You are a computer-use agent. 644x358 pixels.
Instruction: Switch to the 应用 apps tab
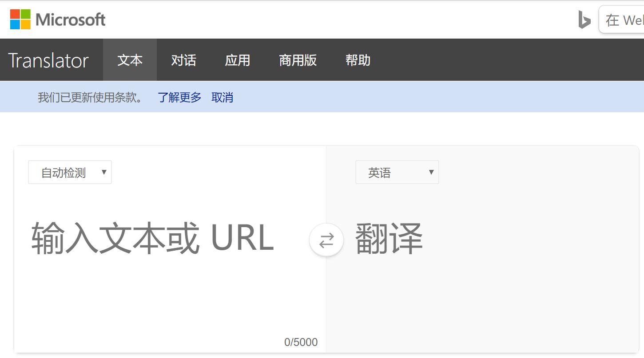pyautogui.click(x=238, y=60)
